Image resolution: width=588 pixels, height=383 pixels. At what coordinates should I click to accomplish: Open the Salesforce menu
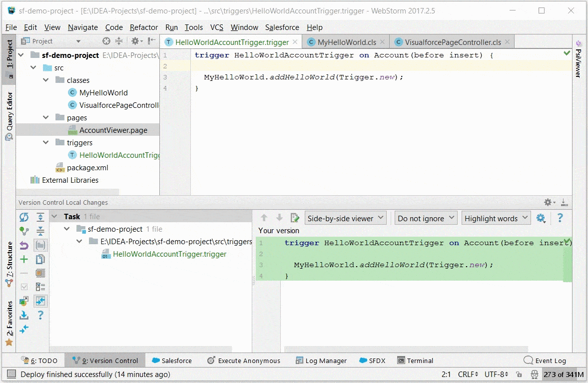[282, 27]
